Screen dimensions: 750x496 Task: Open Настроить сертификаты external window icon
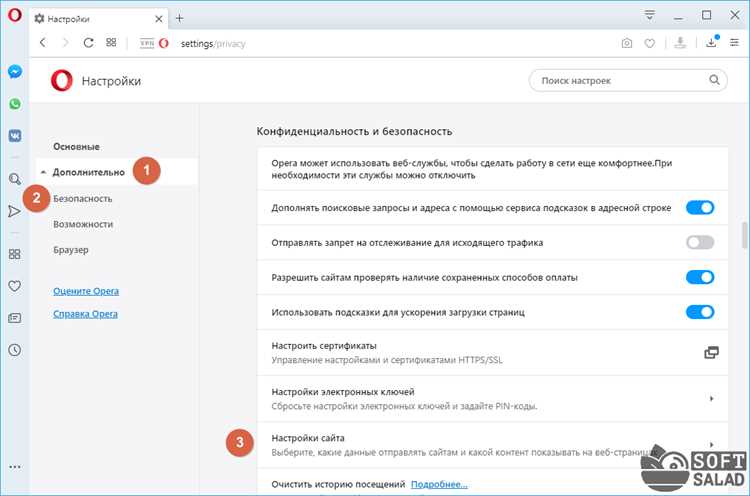coord(711,353)
